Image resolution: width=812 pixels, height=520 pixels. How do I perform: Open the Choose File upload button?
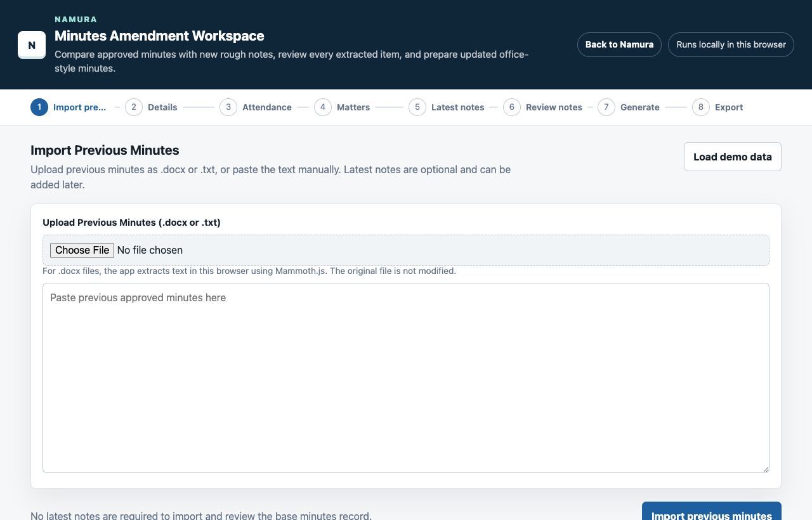point(82,250)
